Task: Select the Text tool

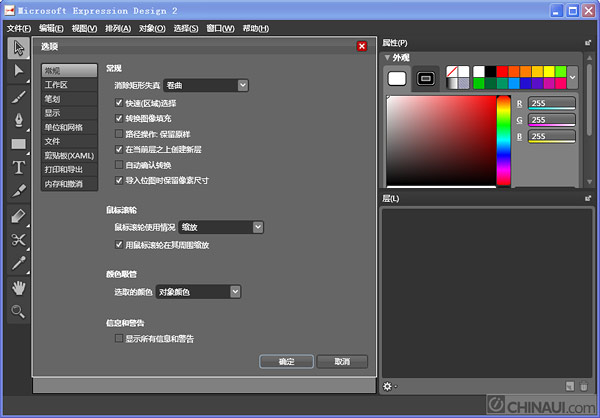Action: tap(18, 168)
